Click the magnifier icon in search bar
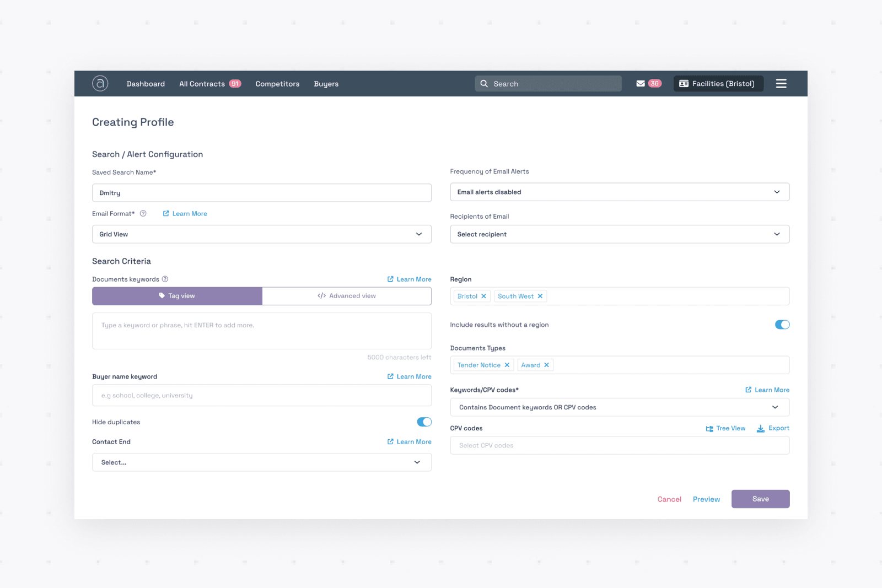The width and height of the screenshot is (882, 588). (484, 84)
